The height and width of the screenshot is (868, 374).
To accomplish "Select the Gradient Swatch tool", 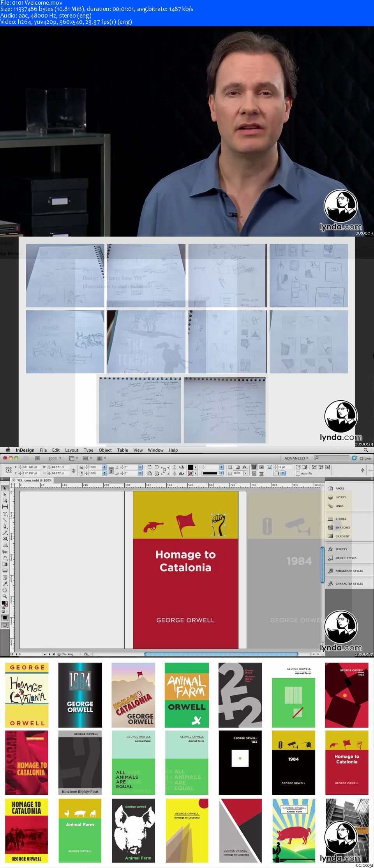I will click(x=5, y=564).
